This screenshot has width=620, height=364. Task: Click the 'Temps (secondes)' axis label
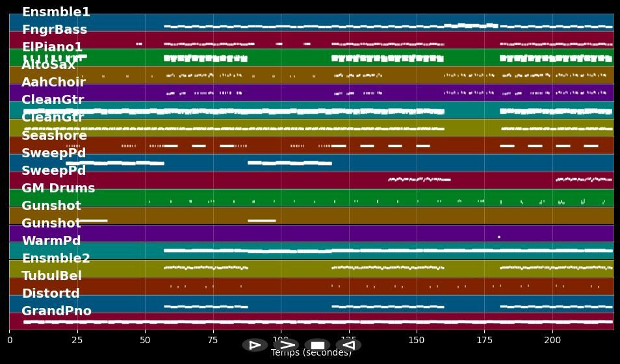(x=311, y=353)
